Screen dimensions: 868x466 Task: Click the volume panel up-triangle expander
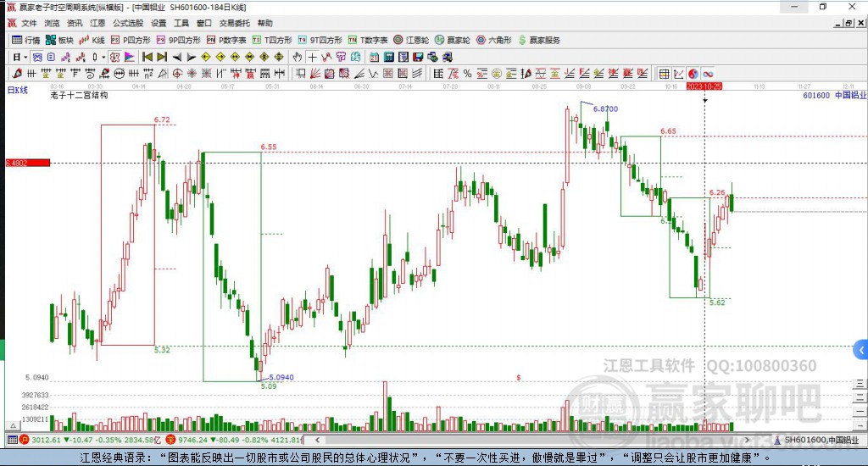13,425
